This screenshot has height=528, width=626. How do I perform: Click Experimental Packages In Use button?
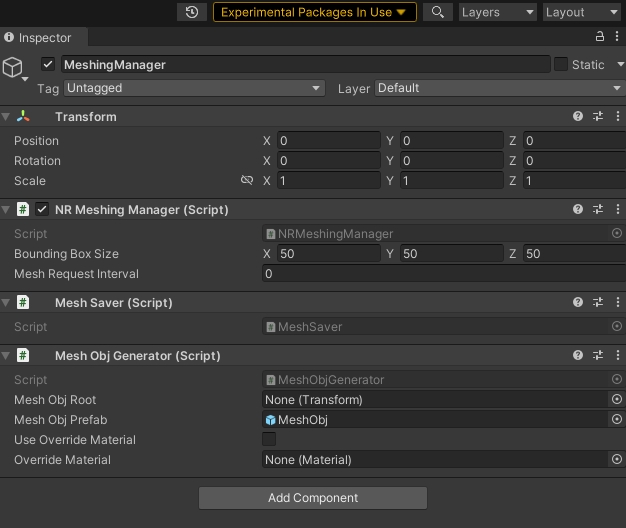tap(314, 12)
